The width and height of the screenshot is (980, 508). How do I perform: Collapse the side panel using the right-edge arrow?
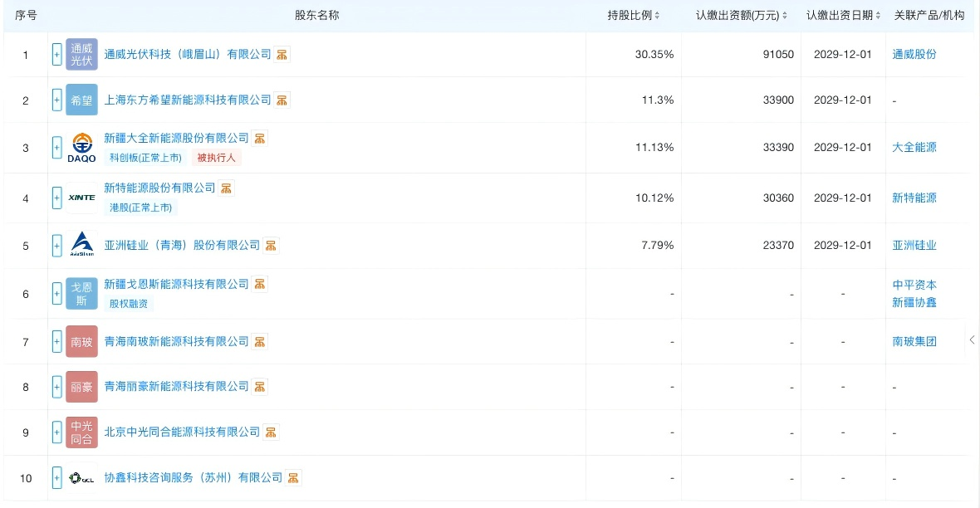tap(972, 339)
